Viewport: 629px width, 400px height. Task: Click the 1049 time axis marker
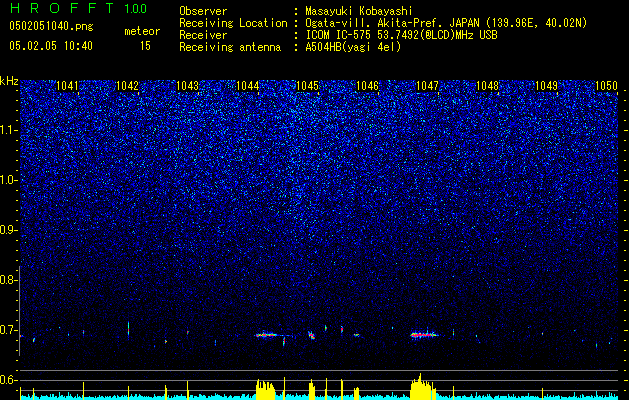547,86
